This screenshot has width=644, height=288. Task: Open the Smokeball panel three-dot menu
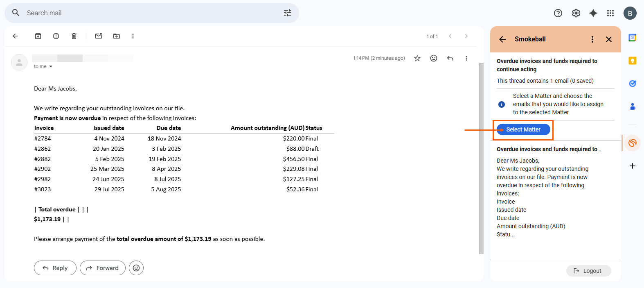click(x=592, y=39)
